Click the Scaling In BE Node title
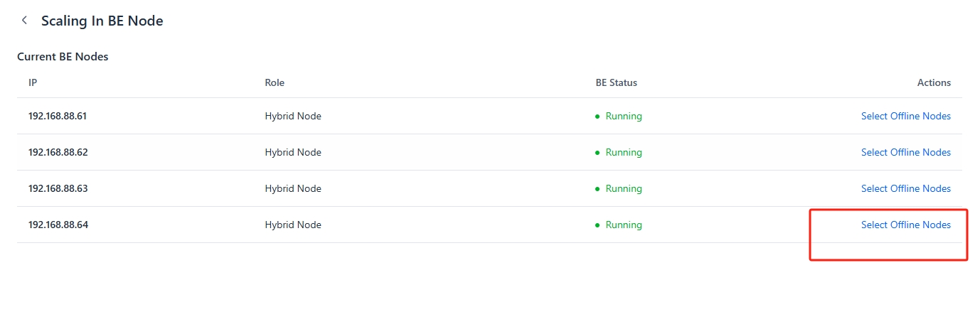980x334 pixels. tap(102, 21)
